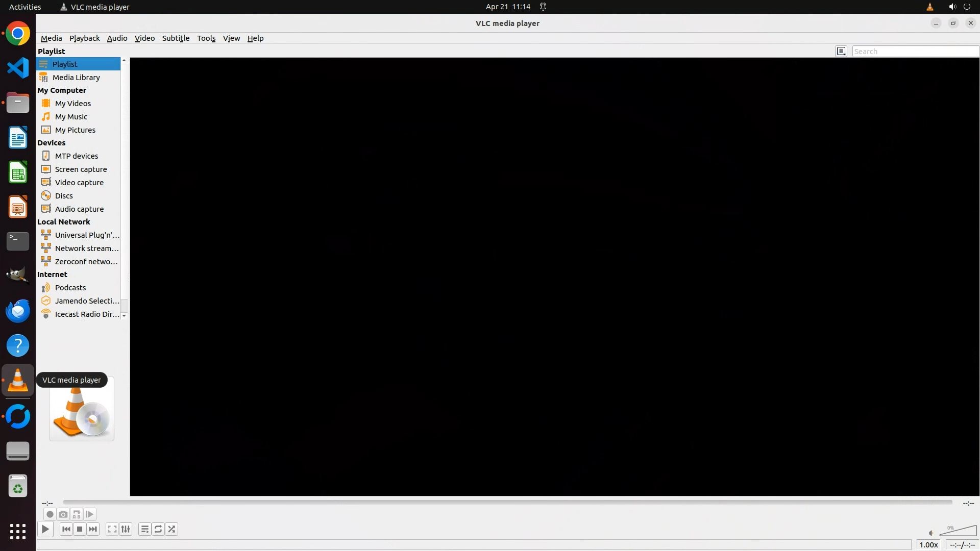Viewport: 980px width, 551px height.
Task: Open the Playback menu
Action: [x=84, y=38]
